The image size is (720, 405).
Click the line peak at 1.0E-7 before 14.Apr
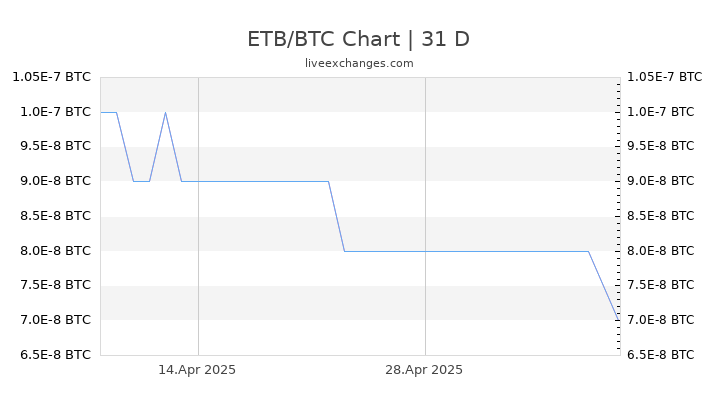point(165,112)
